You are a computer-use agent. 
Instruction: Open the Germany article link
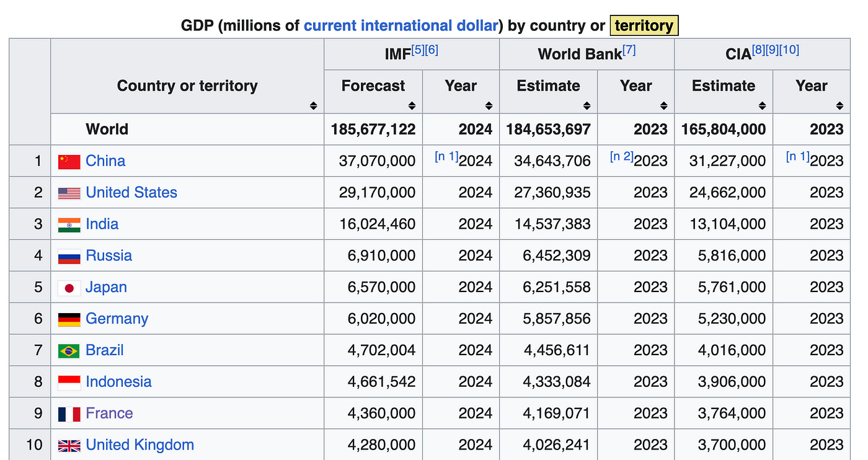pyautogui.click(x=117, y=319)
